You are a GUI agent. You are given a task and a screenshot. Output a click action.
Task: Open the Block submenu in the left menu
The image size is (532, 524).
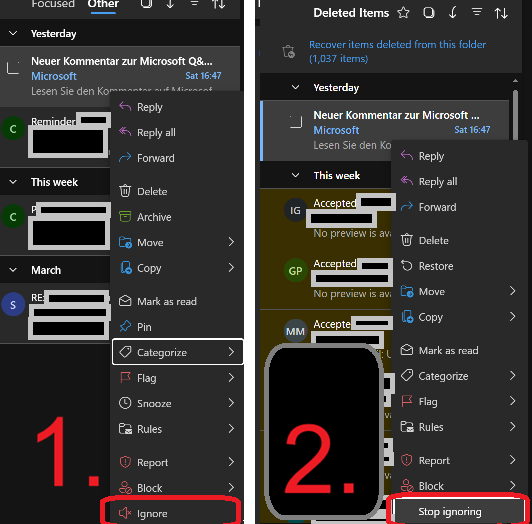177,488
